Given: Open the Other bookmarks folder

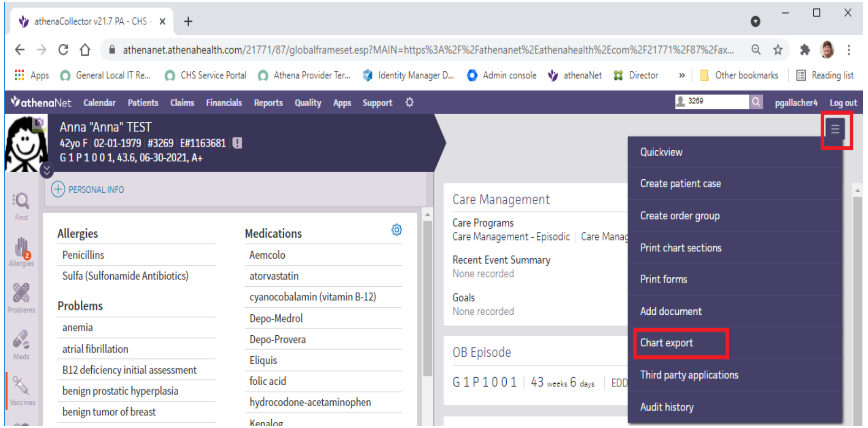Looking at the screenshot, I should pyautogui.click(x=739, y=75).
